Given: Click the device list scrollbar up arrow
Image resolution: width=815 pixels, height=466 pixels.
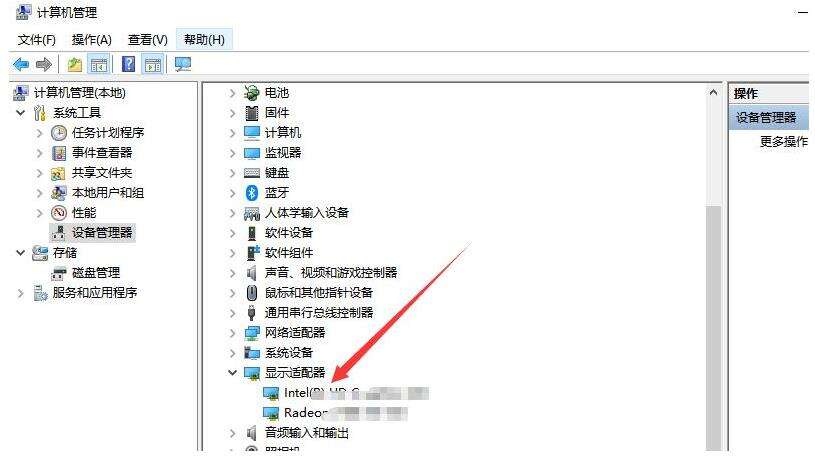Looking at the screenshot, I should pos(713,93).
